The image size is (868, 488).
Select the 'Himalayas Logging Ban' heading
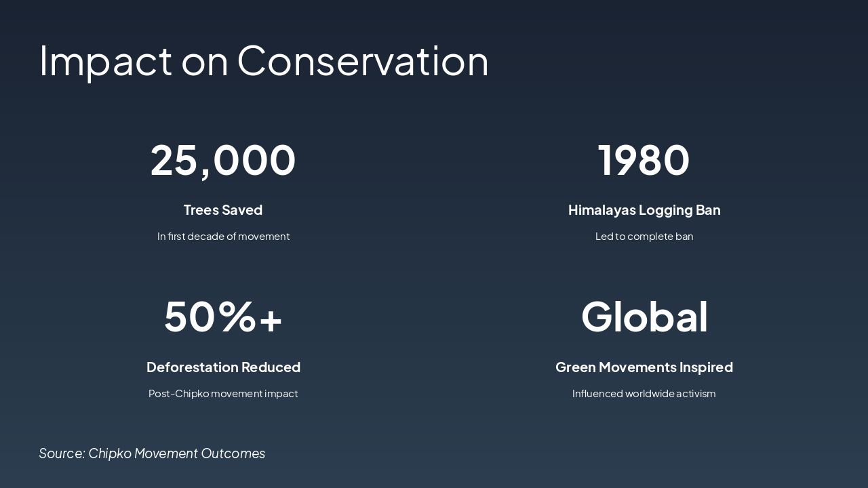tap(644, 210)
